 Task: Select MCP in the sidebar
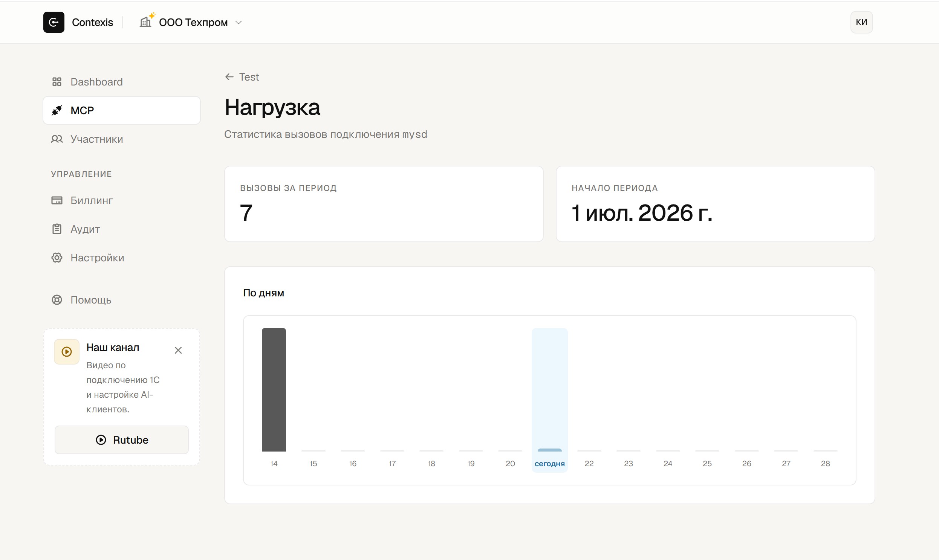coord(122,111)
